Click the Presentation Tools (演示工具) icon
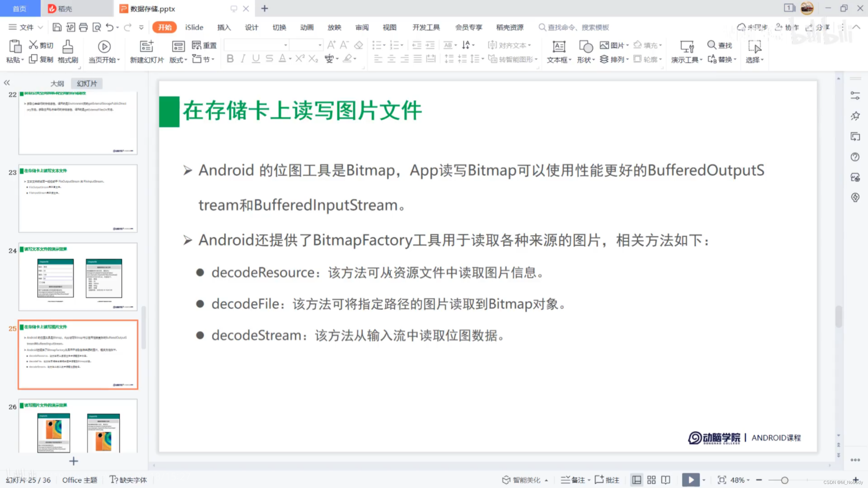The image size is (868, 488). [x=687, y=47]
